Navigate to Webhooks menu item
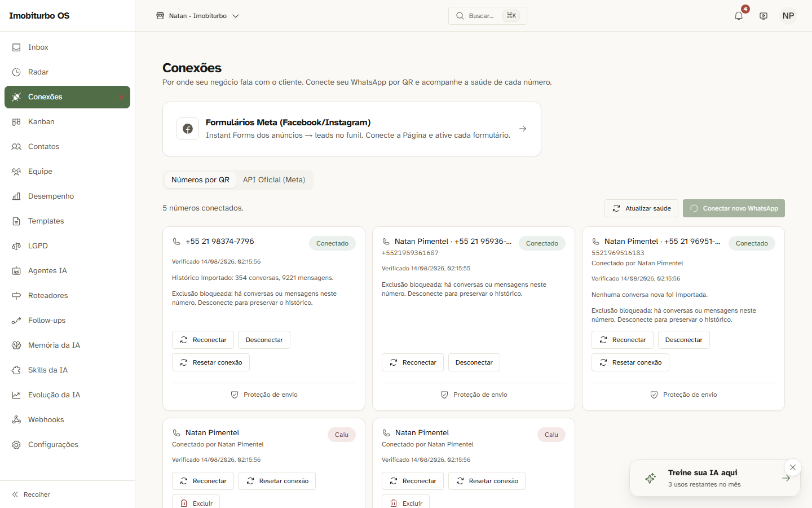The image size is (812, 508). (x=67, y=420)
